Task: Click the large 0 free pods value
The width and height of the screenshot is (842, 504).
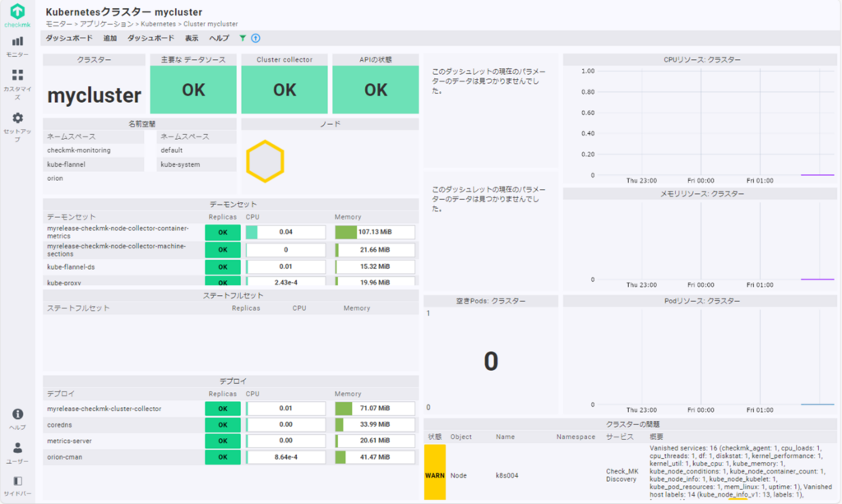Action: point(491,361)
